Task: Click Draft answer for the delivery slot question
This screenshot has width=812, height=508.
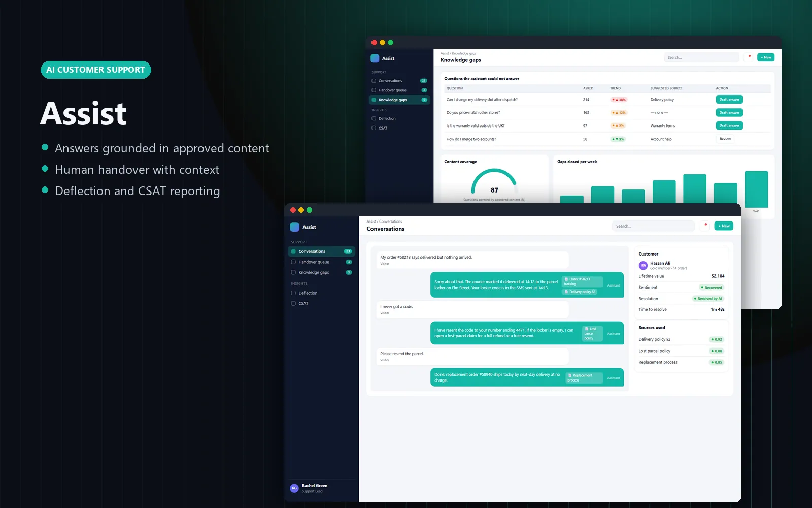Action: pos(729,100)
